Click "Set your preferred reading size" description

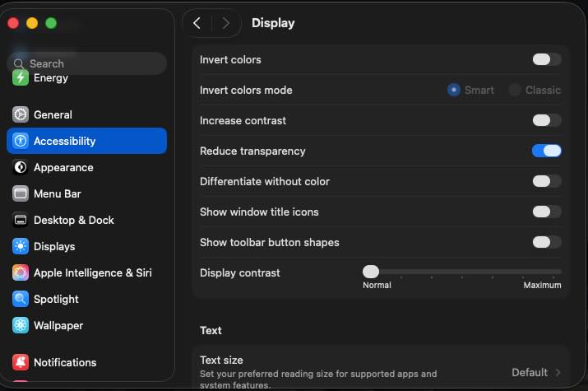click(318, 379)
